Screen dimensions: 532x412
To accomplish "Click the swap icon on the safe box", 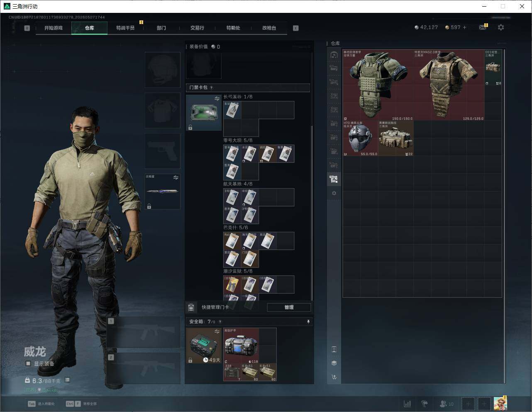I will click(x=217, y=331).
